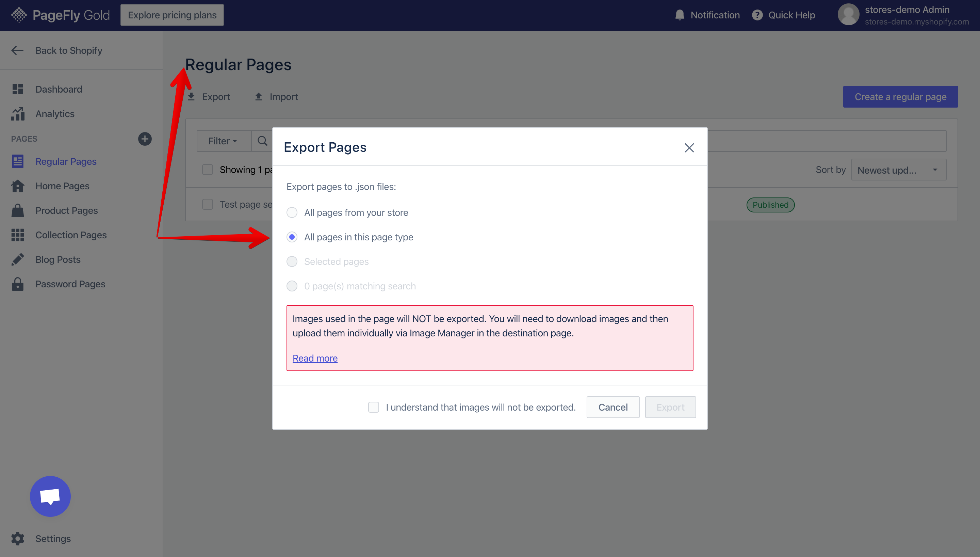Click the Export button in dialog

670,407
